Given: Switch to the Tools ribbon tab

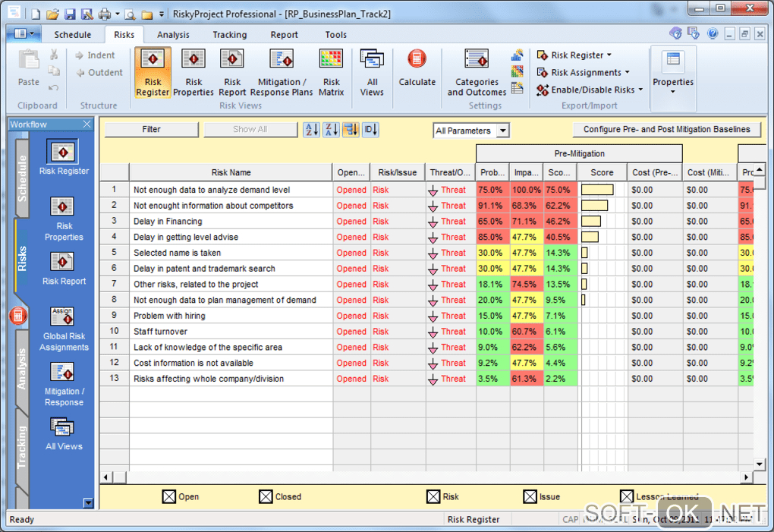Looking at the screenshot, I should pos(335,35).
